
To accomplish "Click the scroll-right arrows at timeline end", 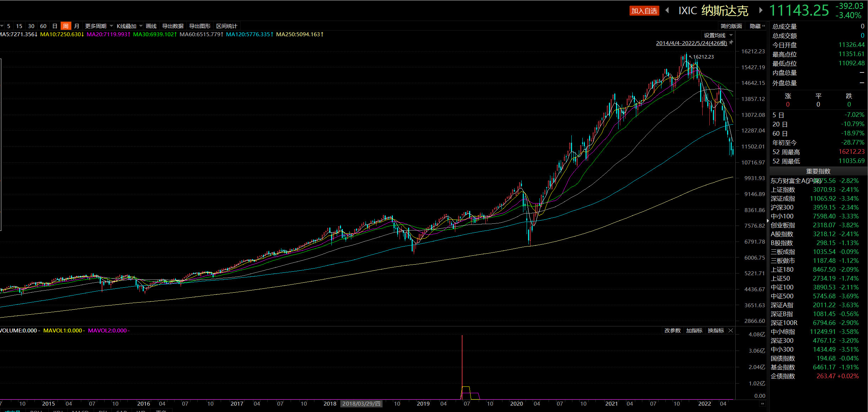I will [762, 404].
